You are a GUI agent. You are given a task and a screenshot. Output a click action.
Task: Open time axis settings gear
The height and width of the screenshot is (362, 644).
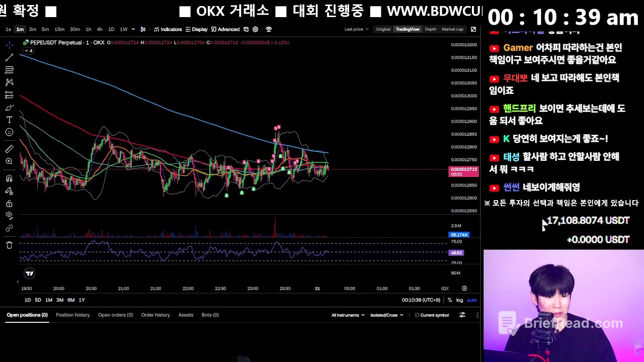click(464, 289)
